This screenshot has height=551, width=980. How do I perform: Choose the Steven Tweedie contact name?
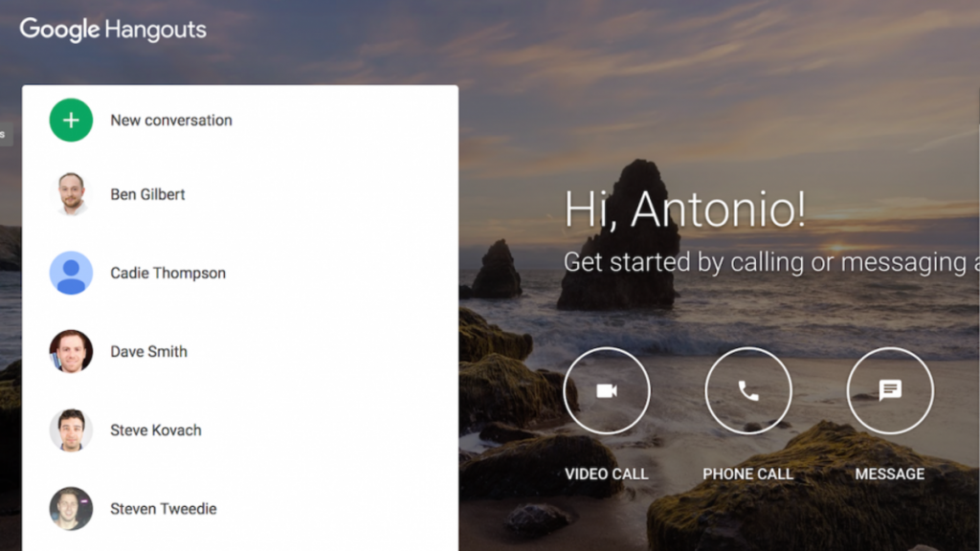164,509
